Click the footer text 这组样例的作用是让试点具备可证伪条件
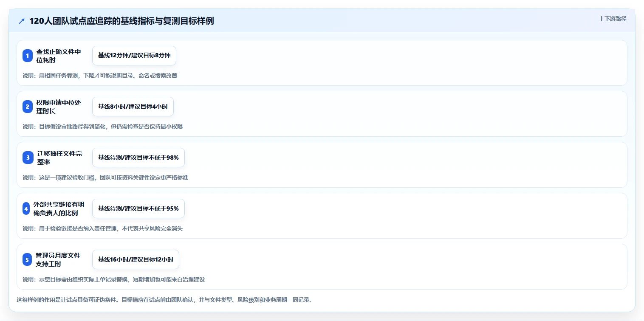The image size is (644, 321). (x=165, y=300)
